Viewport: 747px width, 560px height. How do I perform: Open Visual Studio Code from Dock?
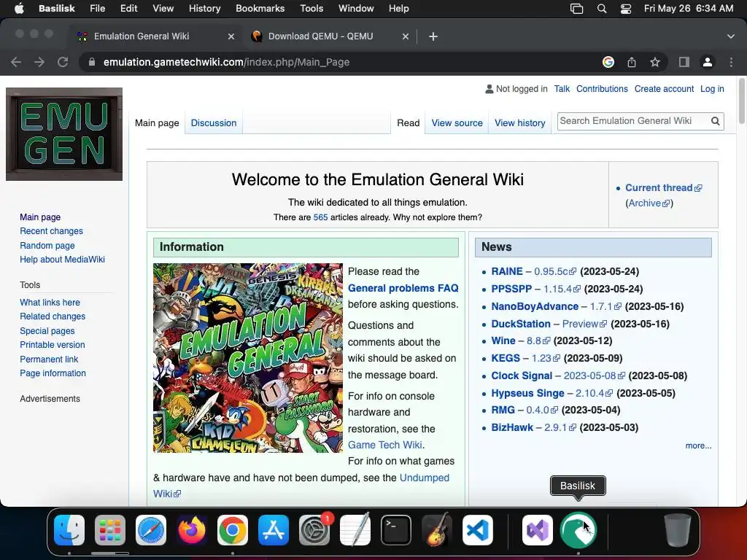[478, 530]
